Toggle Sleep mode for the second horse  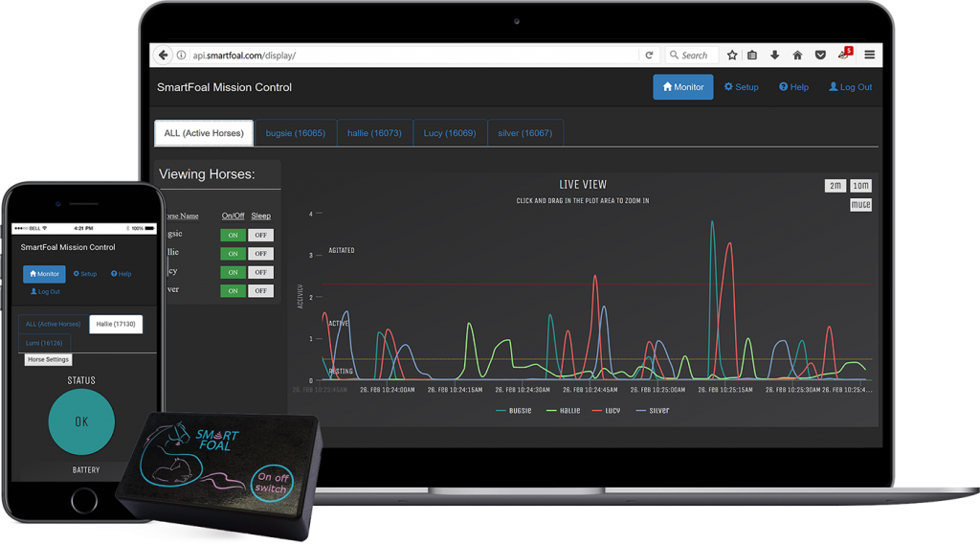260,254
